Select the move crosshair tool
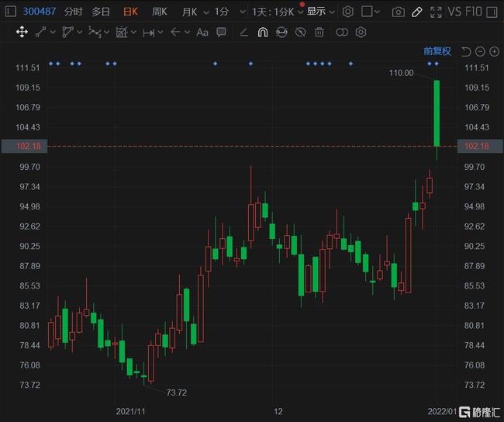The height and width of the screenshot is (422, 504). pyautogui.click(x=22, y=32)
